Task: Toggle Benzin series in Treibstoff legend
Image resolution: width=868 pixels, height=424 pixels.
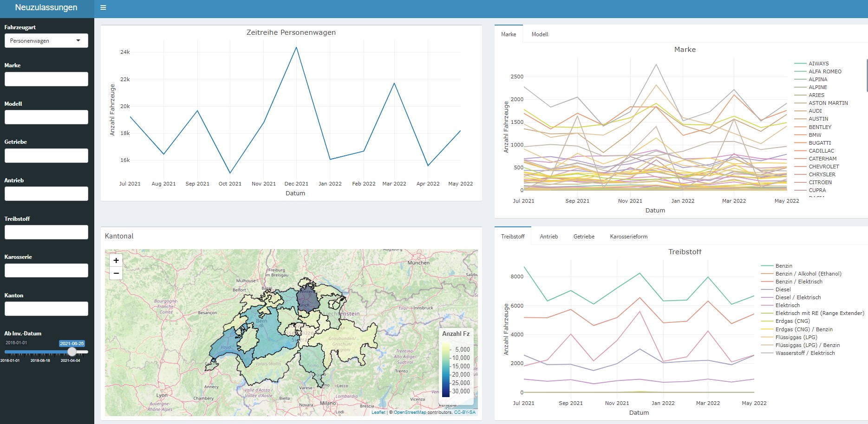Action: click(783, 266)
